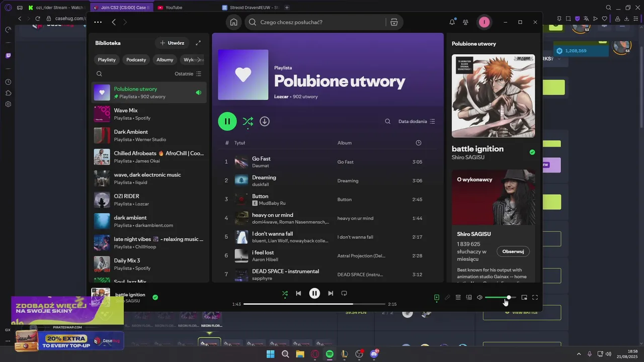This screenshot has width=644, height=362.
Task: Open the lyrics microphone icon
Action: [447, 298]
